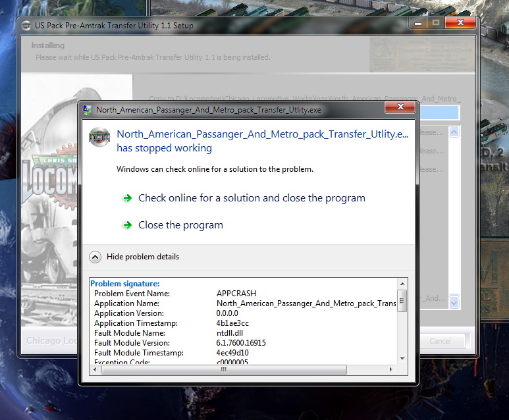Click the Problem Event Name label
Image resolution: width=509 pixels, height=420 pixels.
(x=132, y=294)
